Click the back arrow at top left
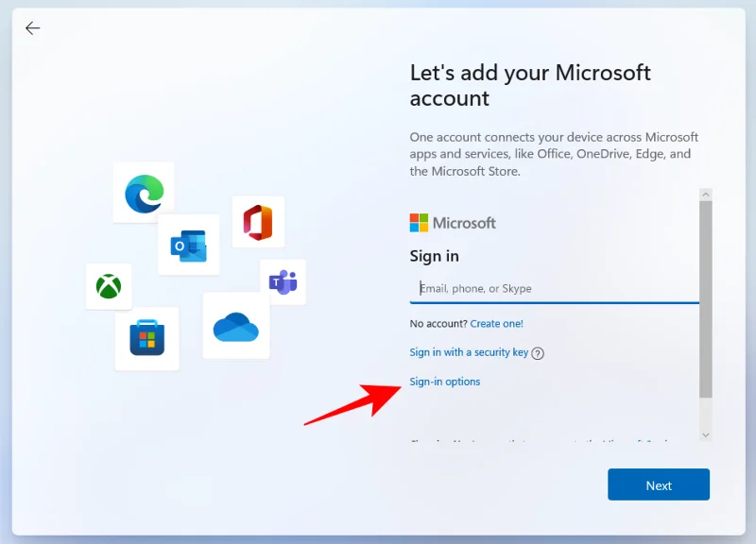This screenshot has height=544, width=756. coord(32,28)
